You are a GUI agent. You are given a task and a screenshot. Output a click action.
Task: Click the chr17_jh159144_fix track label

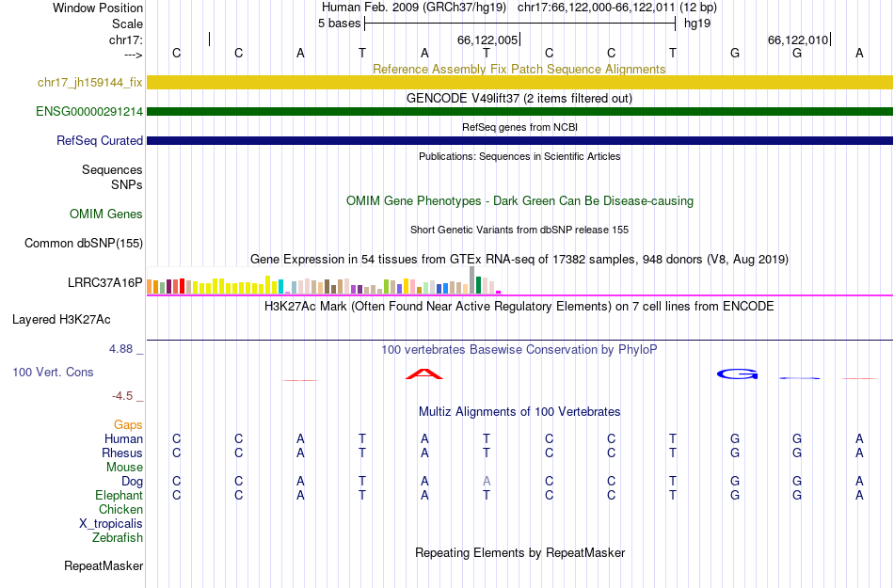coord(90,82)
